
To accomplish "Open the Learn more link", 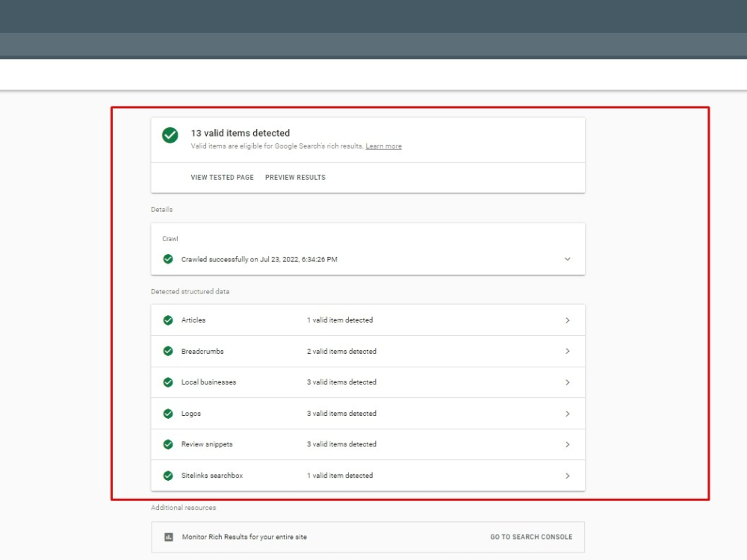I will tap(383, 146).
